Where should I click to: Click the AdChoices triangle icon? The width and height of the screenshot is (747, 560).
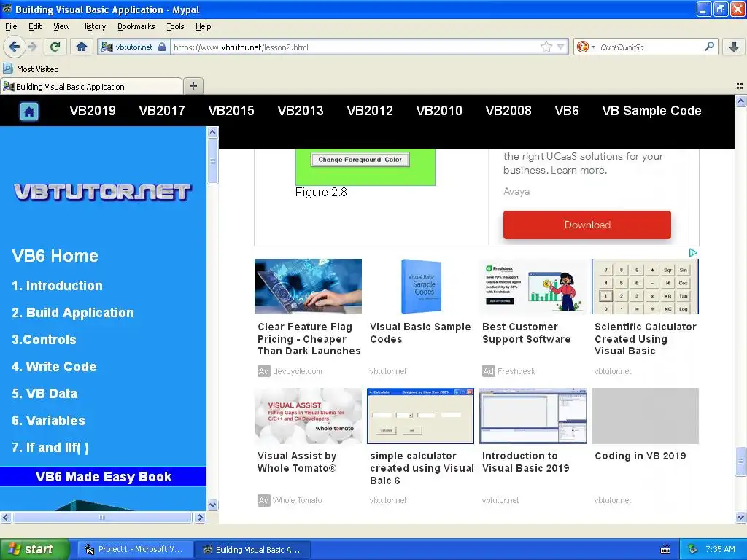693,252
